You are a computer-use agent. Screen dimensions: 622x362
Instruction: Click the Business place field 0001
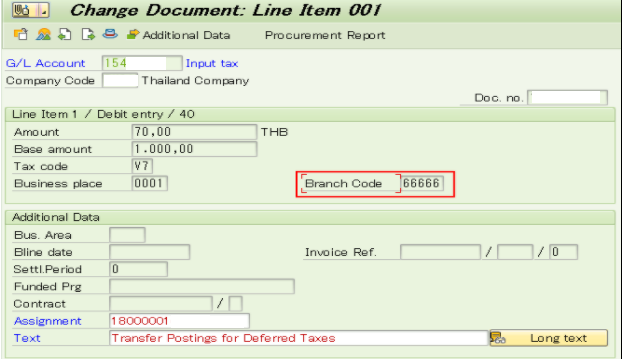pos(149,183)
